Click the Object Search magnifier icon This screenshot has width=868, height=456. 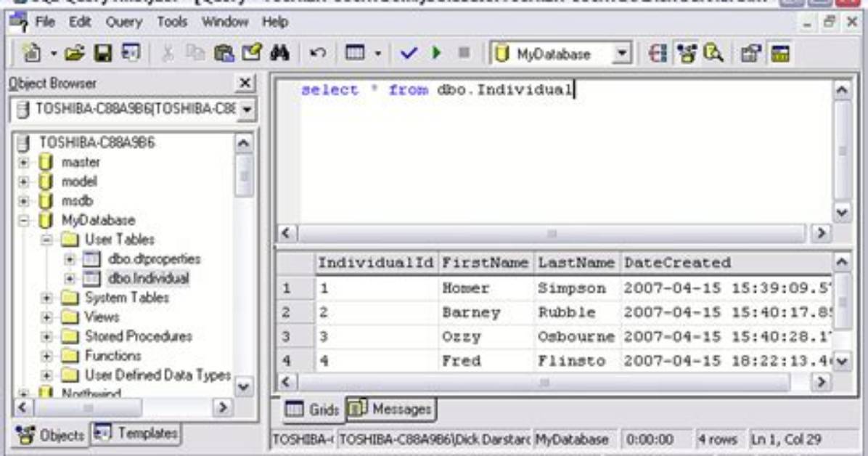[x=713, y=54]
